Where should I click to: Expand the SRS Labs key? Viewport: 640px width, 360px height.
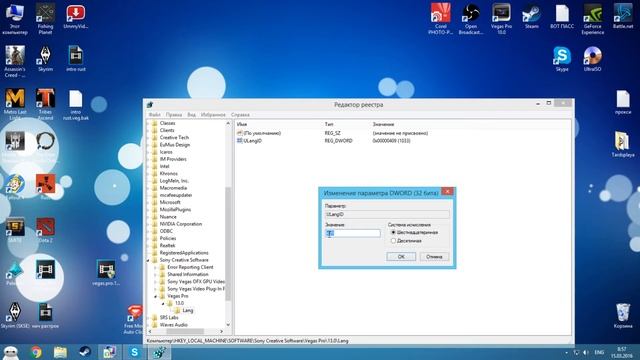[x=149, y=318]
